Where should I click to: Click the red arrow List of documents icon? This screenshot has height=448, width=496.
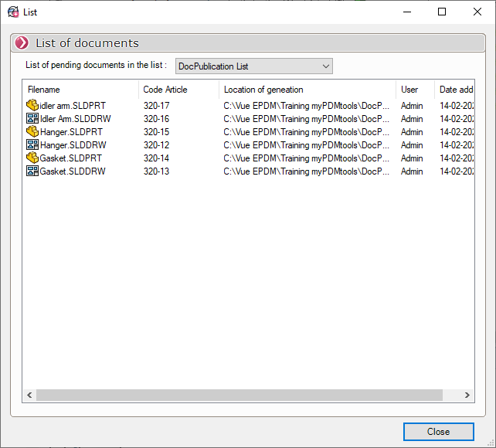pyautogui.click(x=22, y=43)
